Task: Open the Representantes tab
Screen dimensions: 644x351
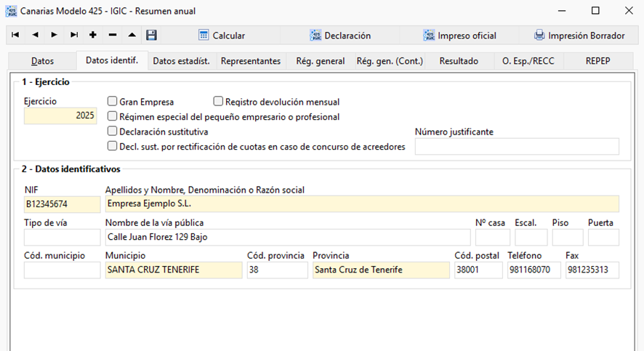Action: pos(251,61)
